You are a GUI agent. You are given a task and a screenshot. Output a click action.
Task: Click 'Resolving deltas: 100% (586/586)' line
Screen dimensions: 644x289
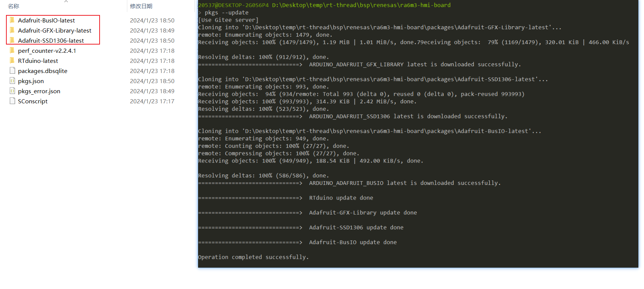pos(264,176)
